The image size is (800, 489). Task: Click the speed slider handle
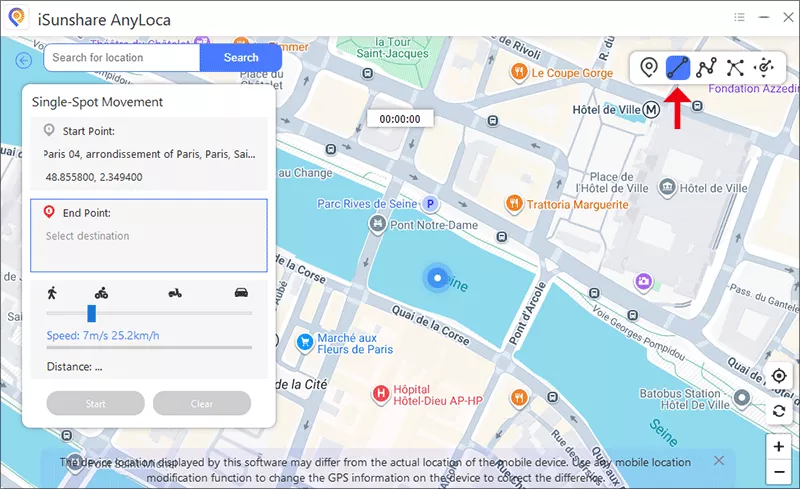[x=91, y=313]
